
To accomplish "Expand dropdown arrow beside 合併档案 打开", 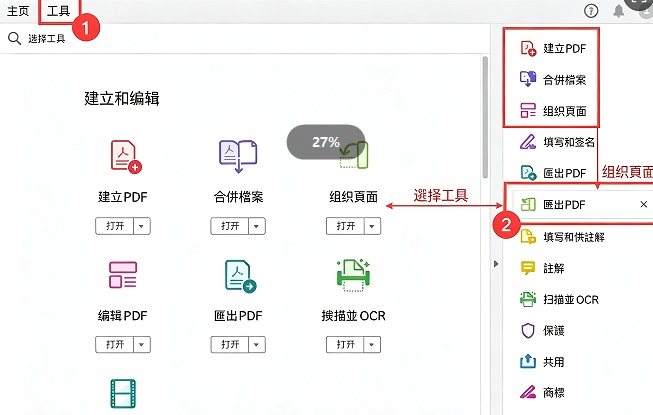I will 257,226.
